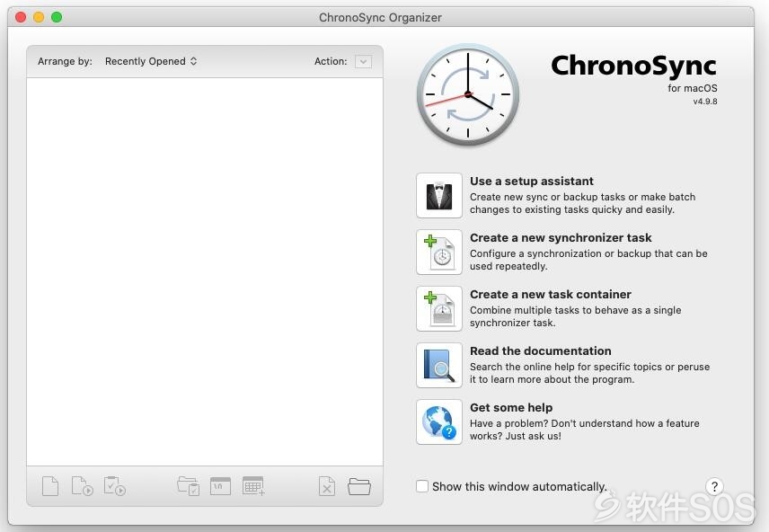The height and width of the screenshot is (532, 769).
Task: Click the tuxedo setup assistant icon
Action: (x=439, y=195)
